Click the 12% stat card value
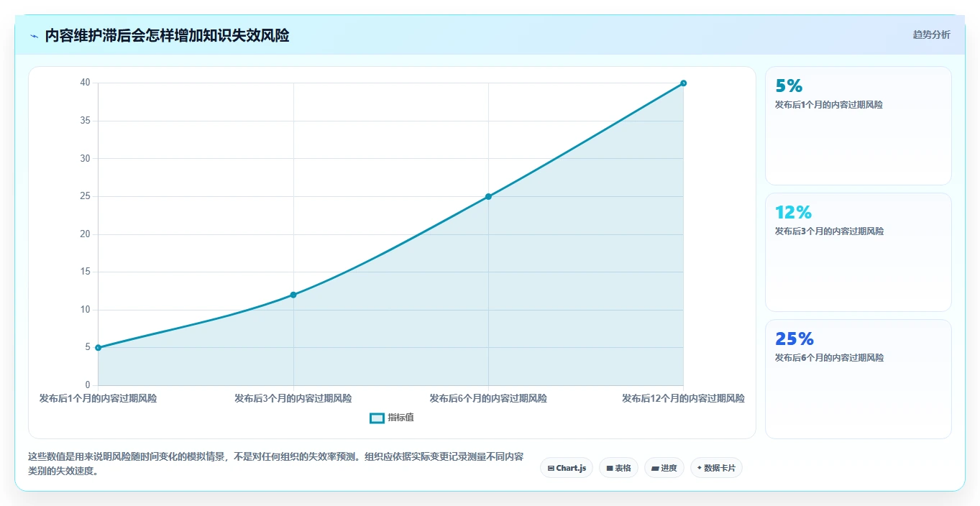The height and width of the screenshot is (506, 980). pos(793,213)
